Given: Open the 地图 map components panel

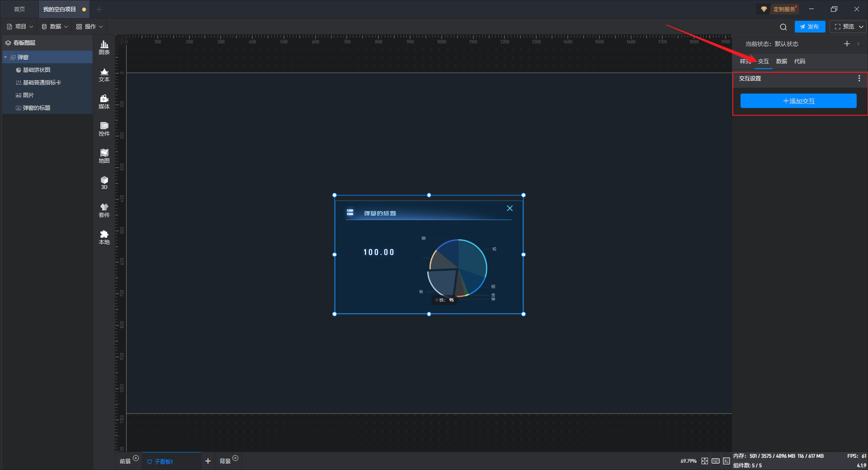Looking at the screenshot, I should click(x=104, y=156).
